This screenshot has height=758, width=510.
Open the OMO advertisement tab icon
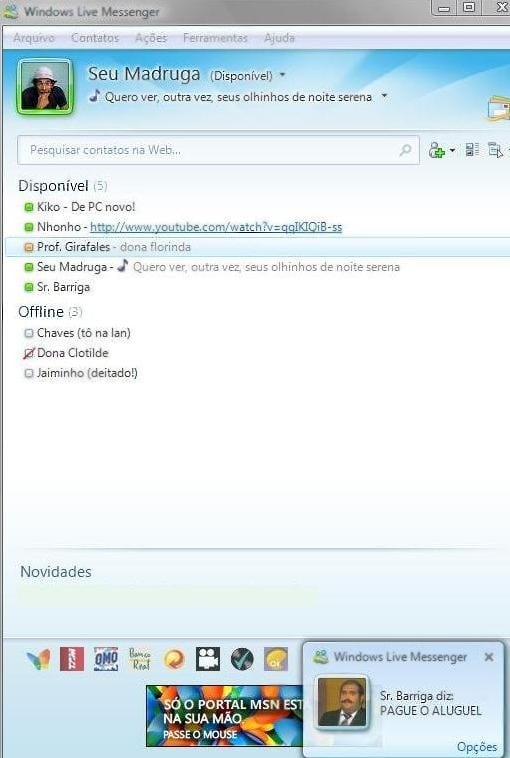pyautogui.click(x=106, y=659)
